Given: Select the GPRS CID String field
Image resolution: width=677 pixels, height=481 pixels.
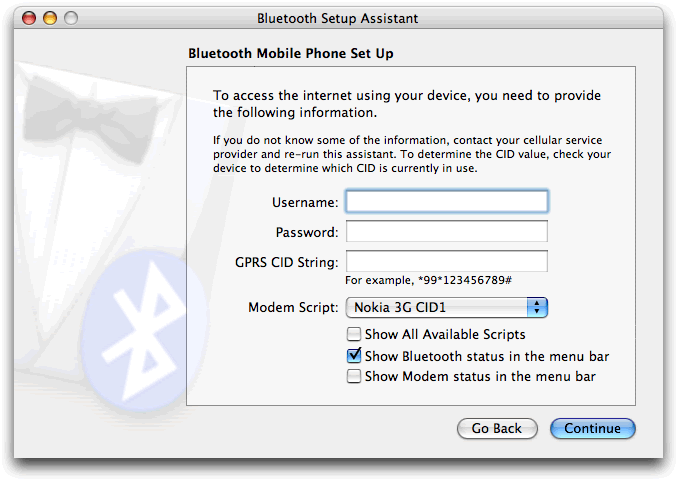Looking at the screenshot, I should point(446,262).
